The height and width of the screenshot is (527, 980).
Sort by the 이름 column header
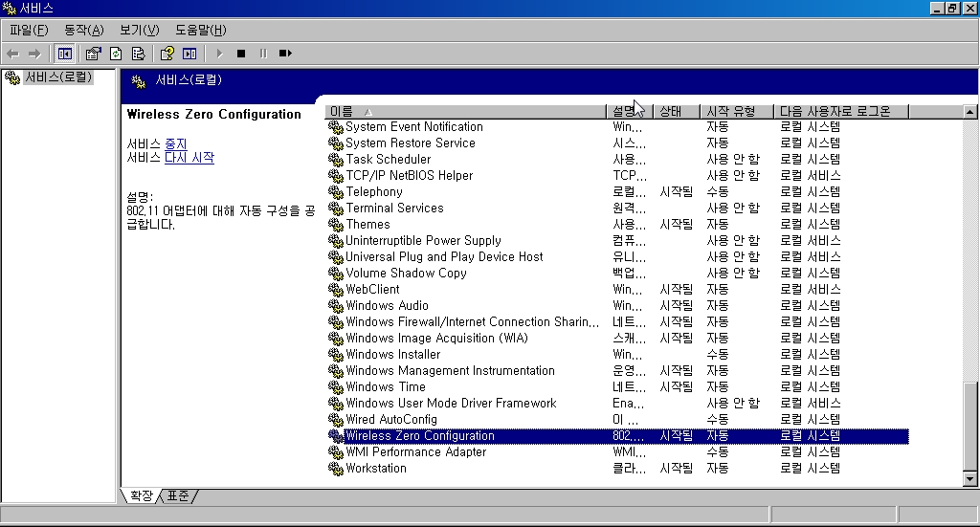[x=465, y=111]
